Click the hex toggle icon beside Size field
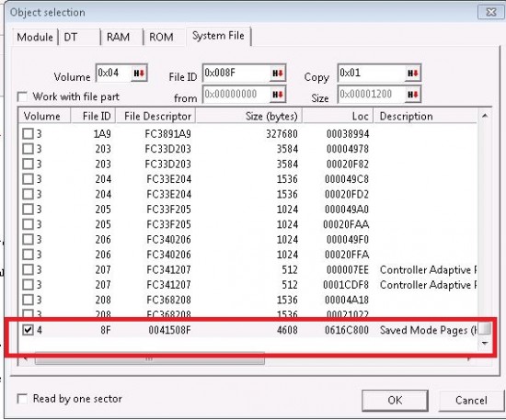The width and height of the screenshot is (506, 420). click(x=413, y=95)
